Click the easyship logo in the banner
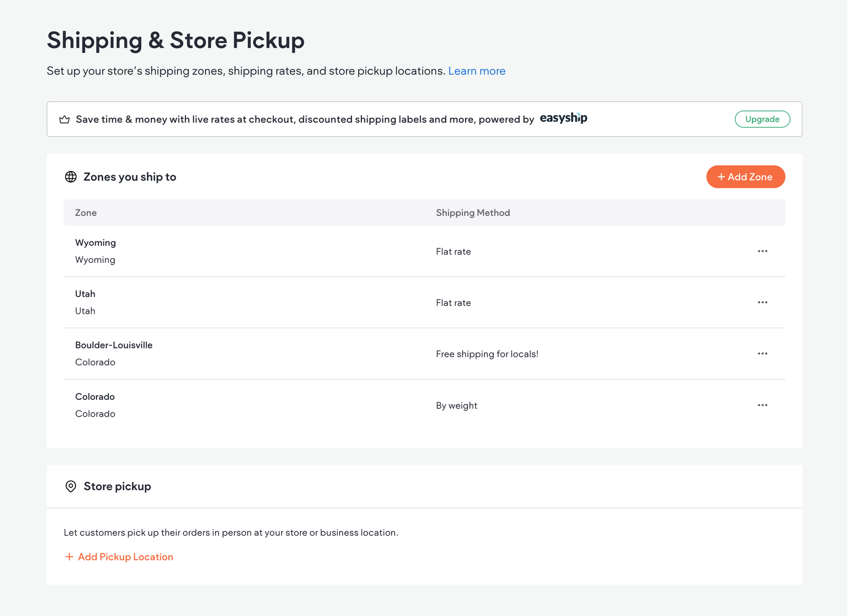This screenshot has height=616, width=847. [x=563, y=118]
